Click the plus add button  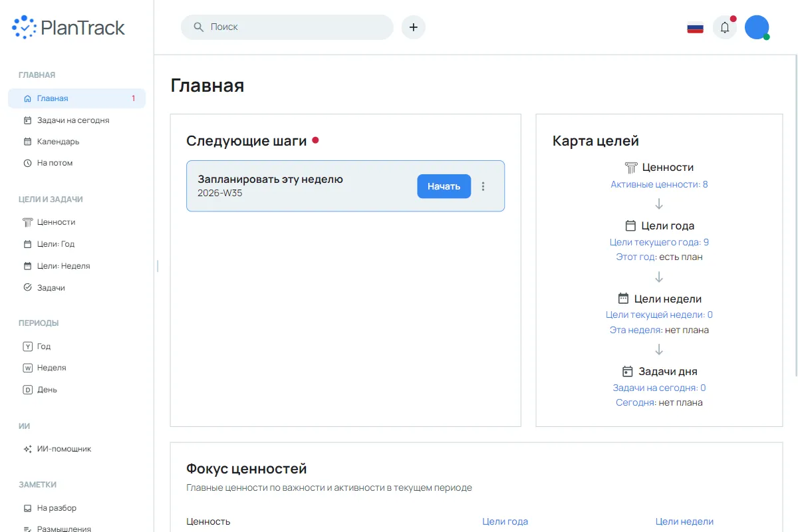pos(414,27)
